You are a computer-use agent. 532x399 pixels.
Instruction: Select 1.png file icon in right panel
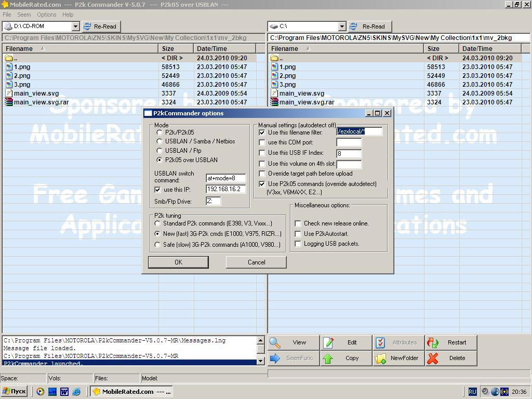(x=274, y=67)
